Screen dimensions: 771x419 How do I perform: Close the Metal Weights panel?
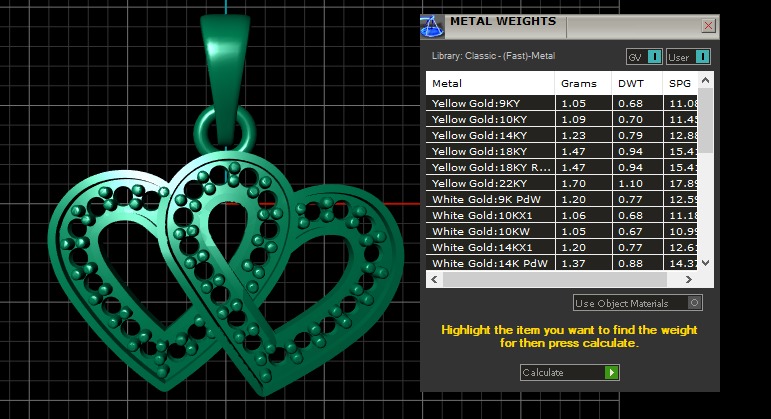708,25
